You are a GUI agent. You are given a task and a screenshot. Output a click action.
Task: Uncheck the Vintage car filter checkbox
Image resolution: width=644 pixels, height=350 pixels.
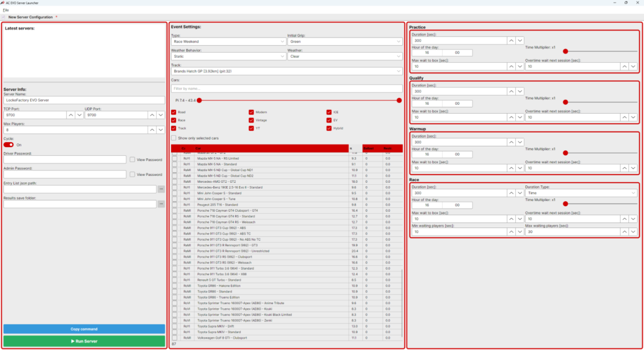252,120
